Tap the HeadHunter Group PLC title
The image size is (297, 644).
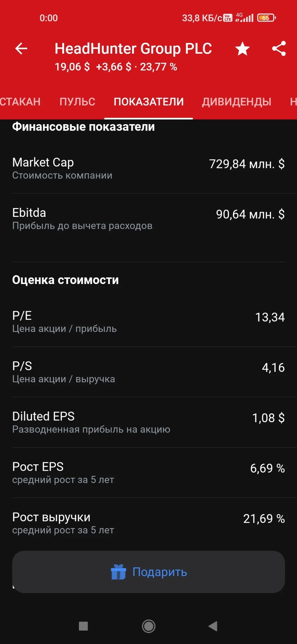pyautogui.click(x=133, y=49)
